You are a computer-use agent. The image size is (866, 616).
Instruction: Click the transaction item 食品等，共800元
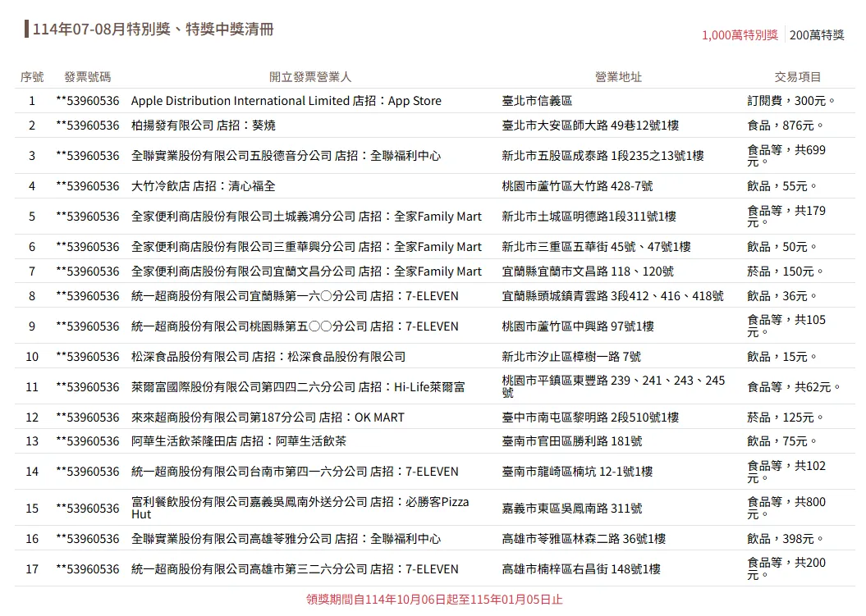(786, 509)
